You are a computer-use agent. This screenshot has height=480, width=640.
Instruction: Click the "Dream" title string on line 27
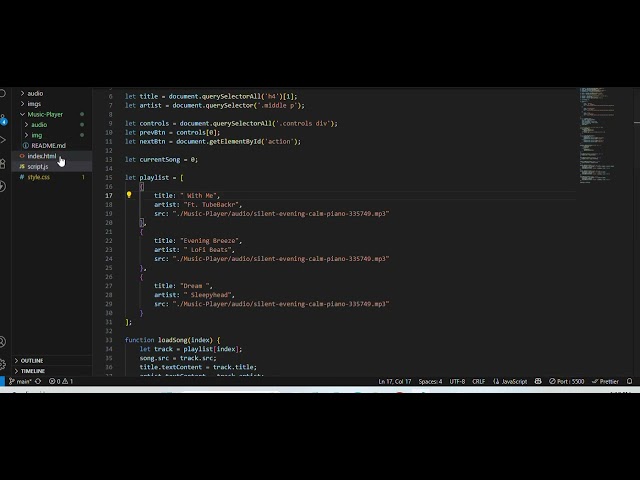tap(196, 286)
